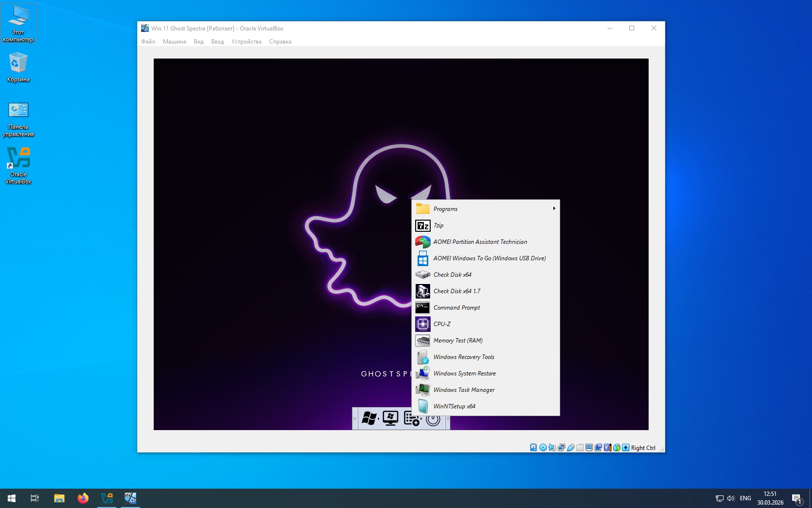Open the Файл menu

coord(148,42)
